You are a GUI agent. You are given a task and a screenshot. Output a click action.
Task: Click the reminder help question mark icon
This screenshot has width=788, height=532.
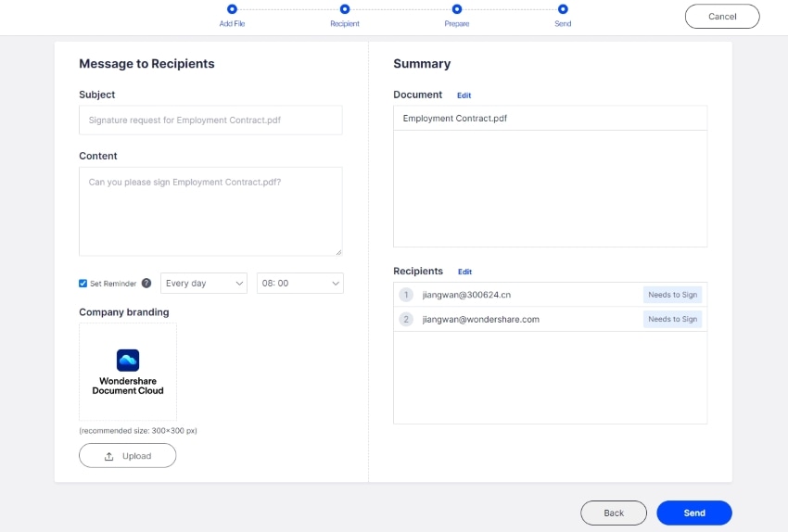click(146, 284)
